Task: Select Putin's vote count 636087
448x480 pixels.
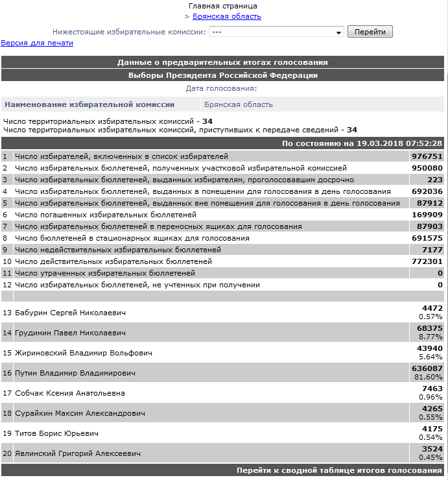Action: coord(427,368)
